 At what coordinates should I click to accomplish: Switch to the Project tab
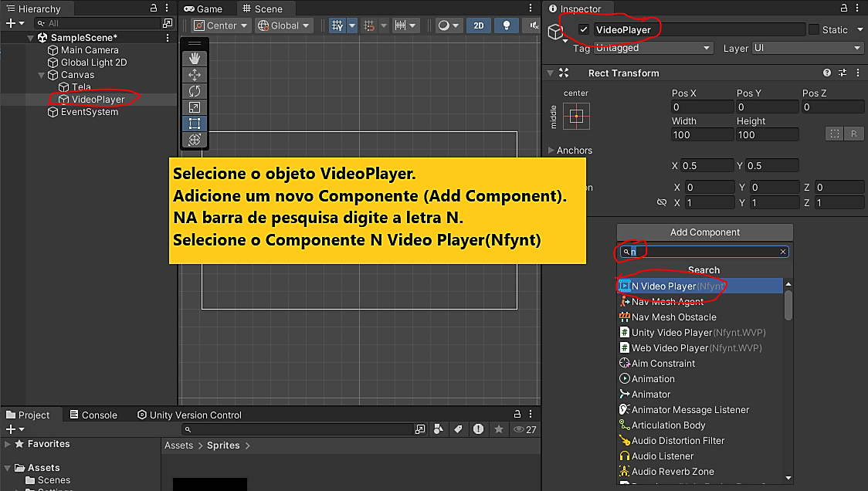(x=28, y=415)
